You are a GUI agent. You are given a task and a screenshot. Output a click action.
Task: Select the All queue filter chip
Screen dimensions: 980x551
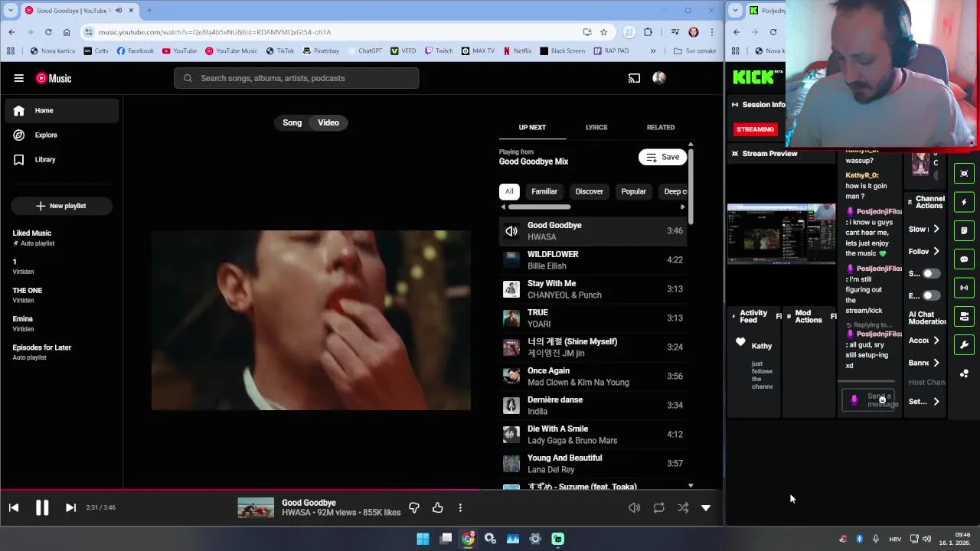click(509, 191)
